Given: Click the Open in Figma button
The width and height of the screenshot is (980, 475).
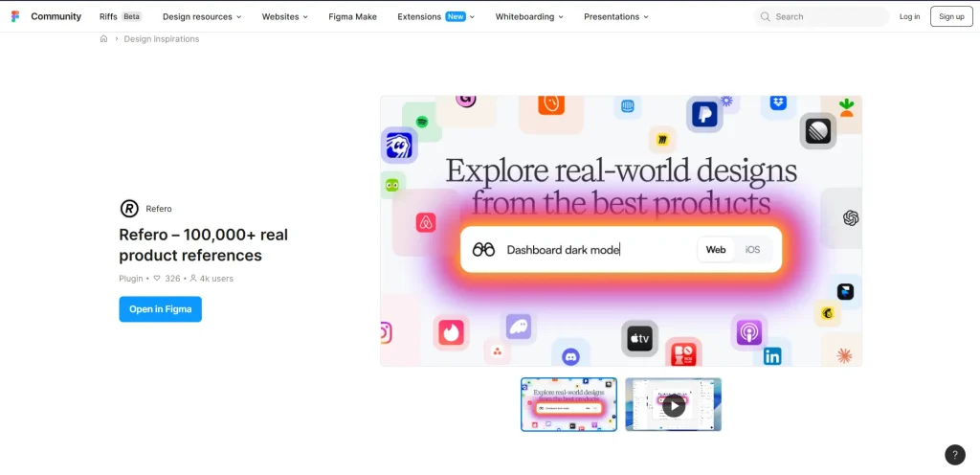Looking at the screenshot, I should click(160, 308).
